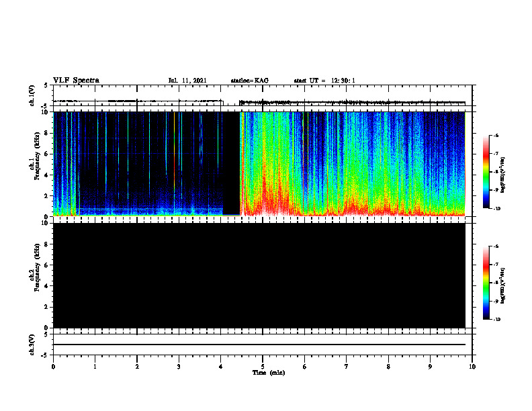The width and height of the screenshot is (532, 411).
Task: Click the "VLF Spectra" plot title
Action: (76, 81)
